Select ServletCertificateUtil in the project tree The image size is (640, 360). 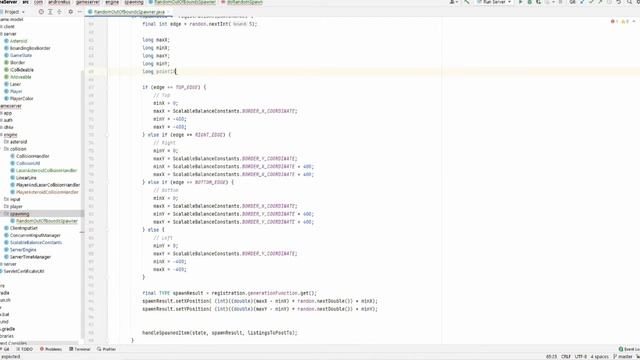(24, 271)
